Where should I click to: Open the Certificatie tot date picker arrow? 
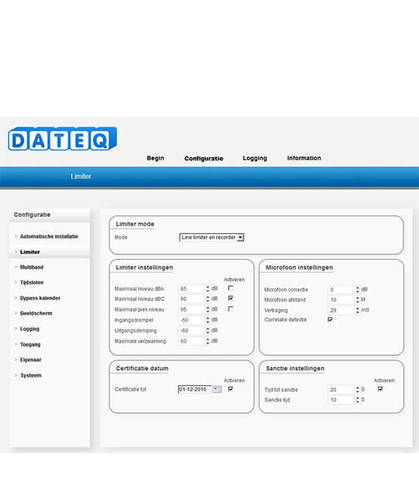pyautogui.click(x=217, y=389)
